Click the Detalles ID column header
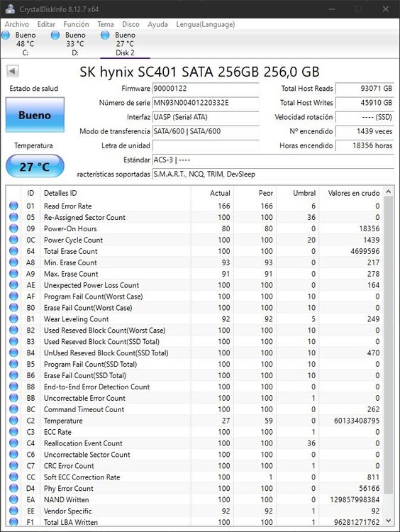The height and width of the screenshot is (532, 400). pos(116,193)
